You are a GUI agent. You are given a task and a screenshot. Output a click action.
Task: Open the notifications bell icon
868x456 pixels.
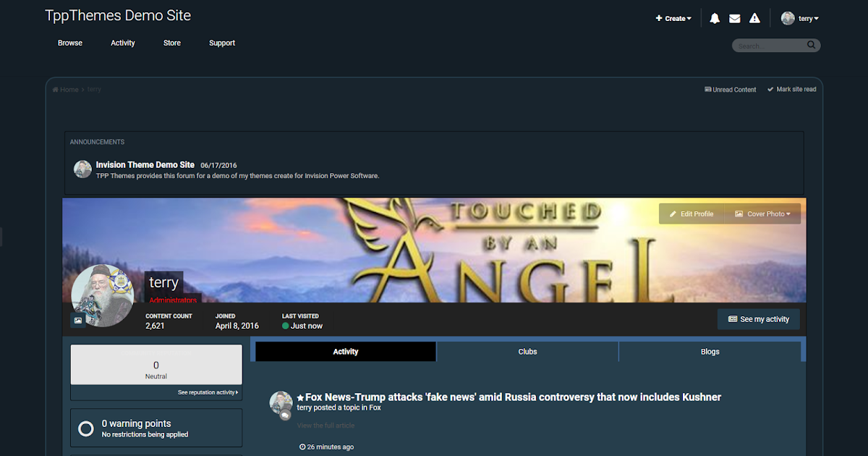point(715,19)
